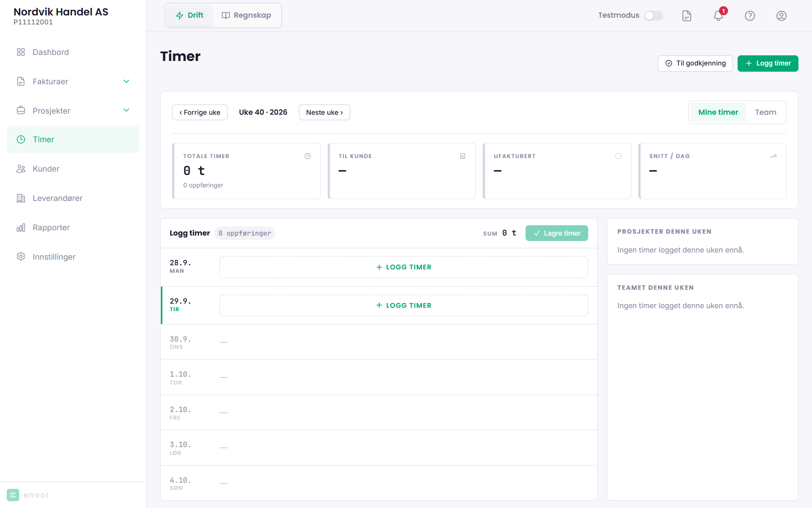
Task: Click the Rapporter bar chart icon
Action: click(21, 227)
